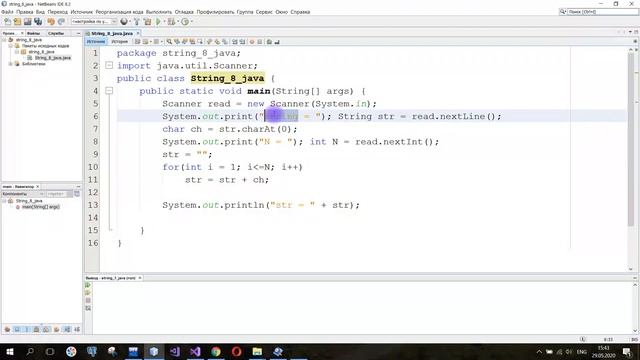Click the start macro recording red icon
640x360 pixels.
(x=252, y=42)
